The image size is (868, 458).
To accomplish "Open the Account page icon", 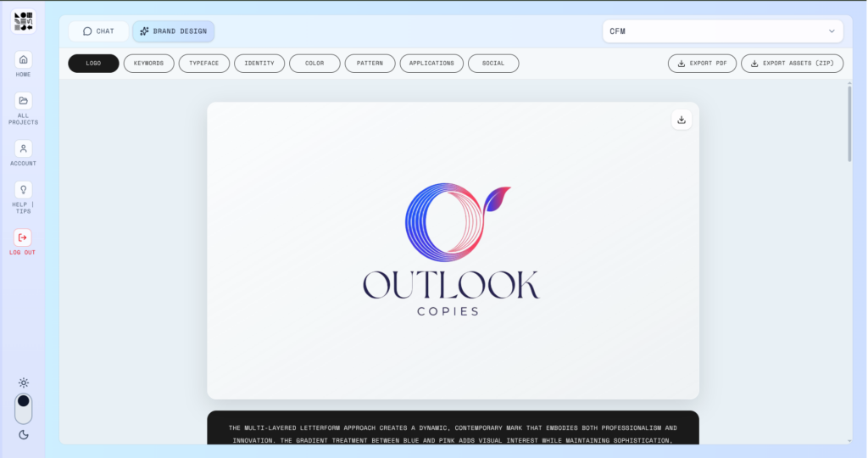I will [23, 148].
